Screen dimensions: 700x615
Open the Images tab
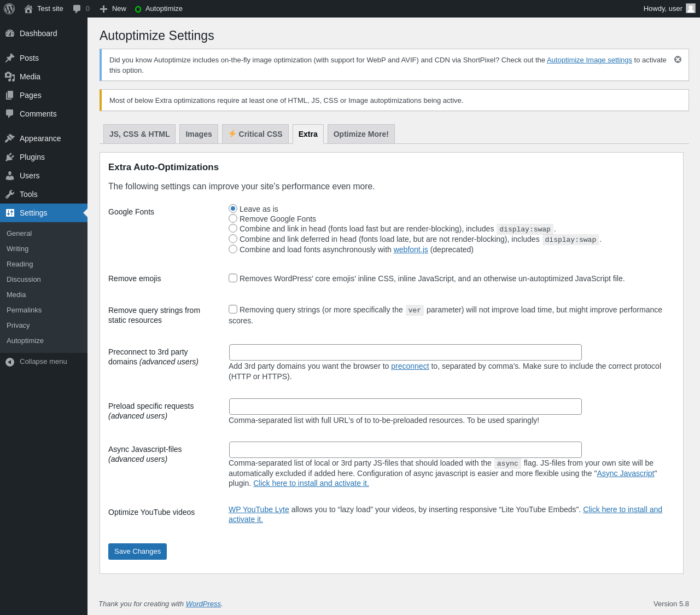click(x=199, y=134)
